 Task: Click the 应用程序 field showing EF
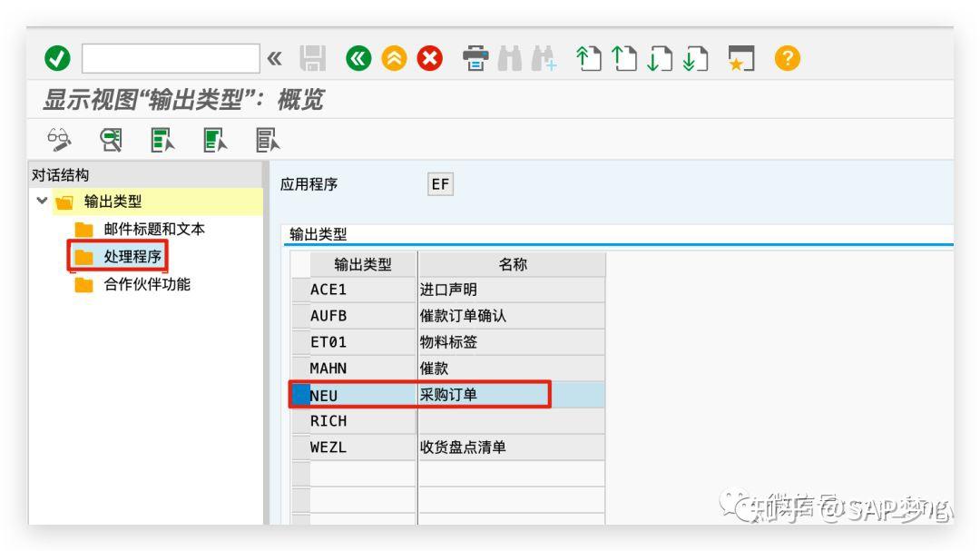440,184
